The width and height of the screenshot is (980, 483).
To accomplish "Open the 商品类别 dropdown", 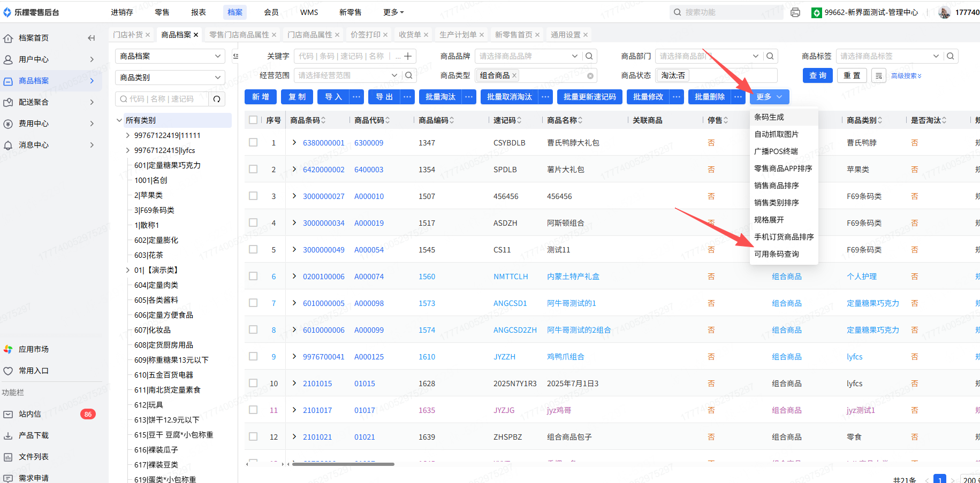I will tap(170, 78).
